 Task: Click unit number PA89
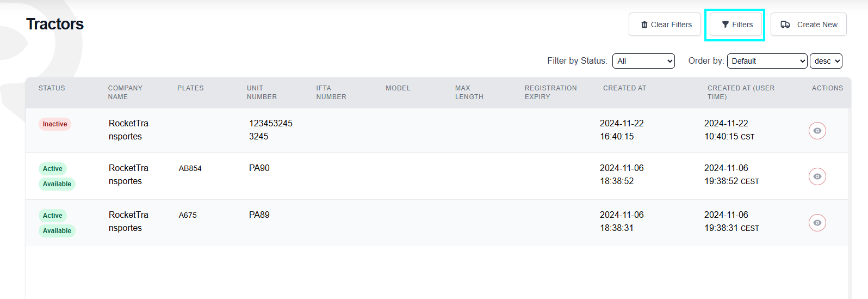[x=259, y=215]
